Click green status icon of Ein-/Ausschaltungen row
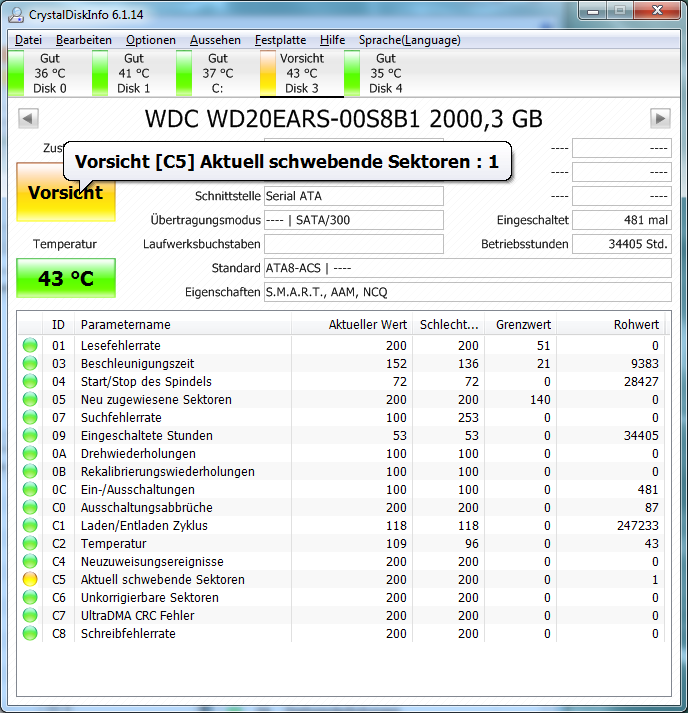 (30, 489)
